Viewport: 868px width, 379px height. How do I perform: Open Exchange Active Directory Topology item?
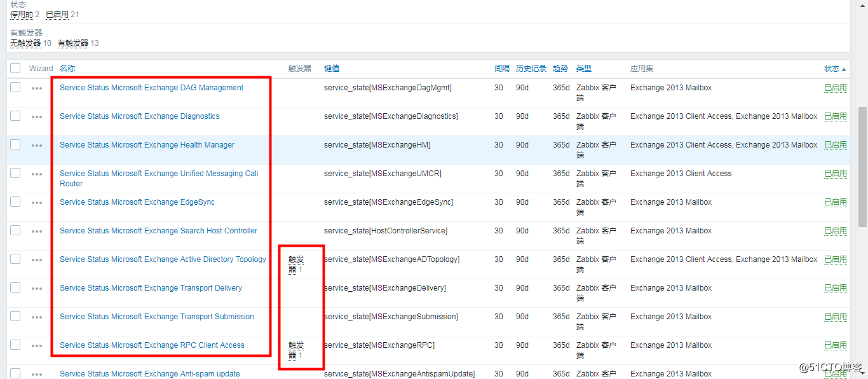click(x=163, y=259)
